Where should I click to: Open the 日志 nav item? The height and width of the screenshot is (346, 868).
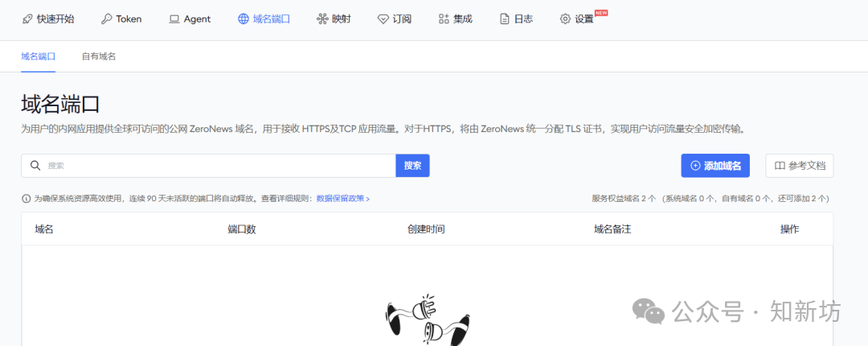(x=516, y=19)
